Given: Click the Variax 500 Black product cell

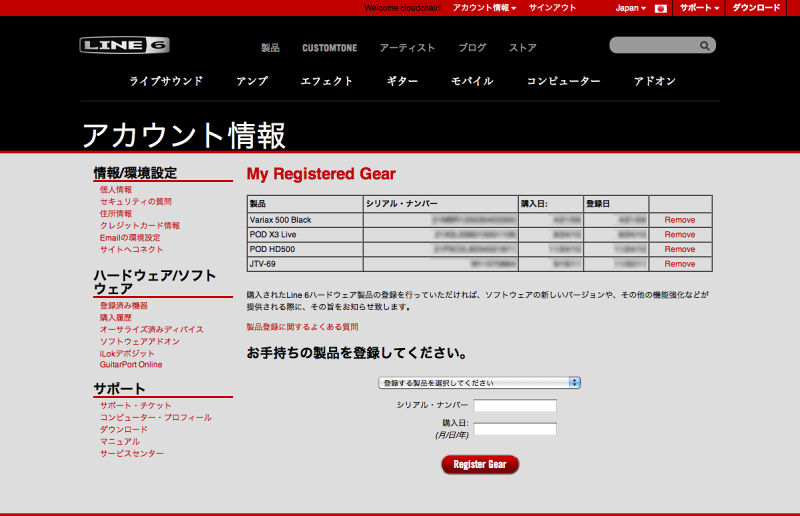Looking at the screenshot, I should (x=305, y=220).
